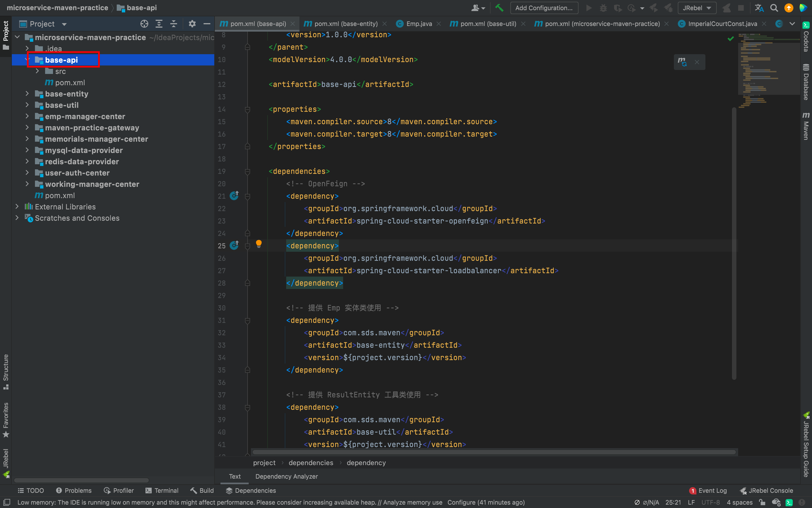This screenshot has height=508, width=812.
Task: Click the gutter override icon on line 25
Action: pos(234,245)
